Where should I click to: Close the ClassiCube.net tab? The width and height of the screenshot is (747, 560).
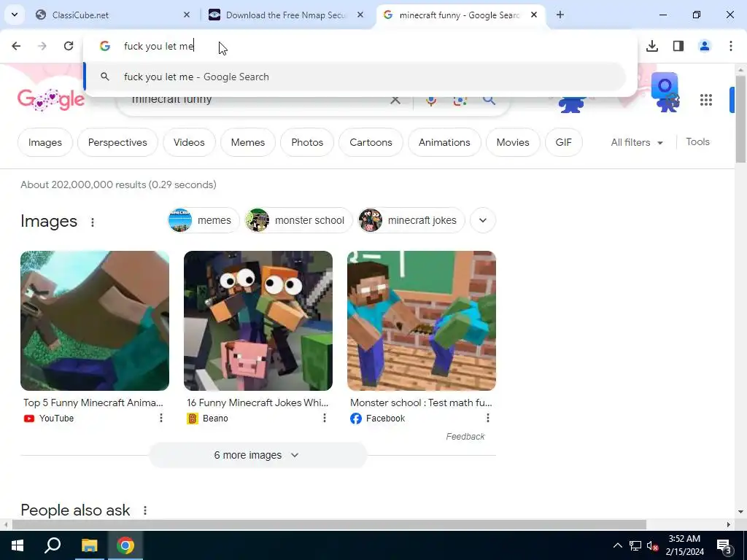pos(187,15)
